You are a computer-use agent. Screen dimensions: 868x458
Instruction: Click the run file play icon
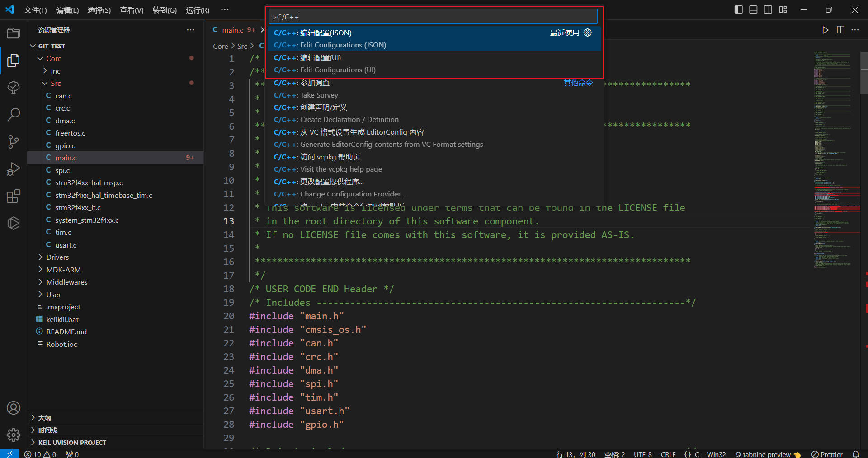point(825,30)
